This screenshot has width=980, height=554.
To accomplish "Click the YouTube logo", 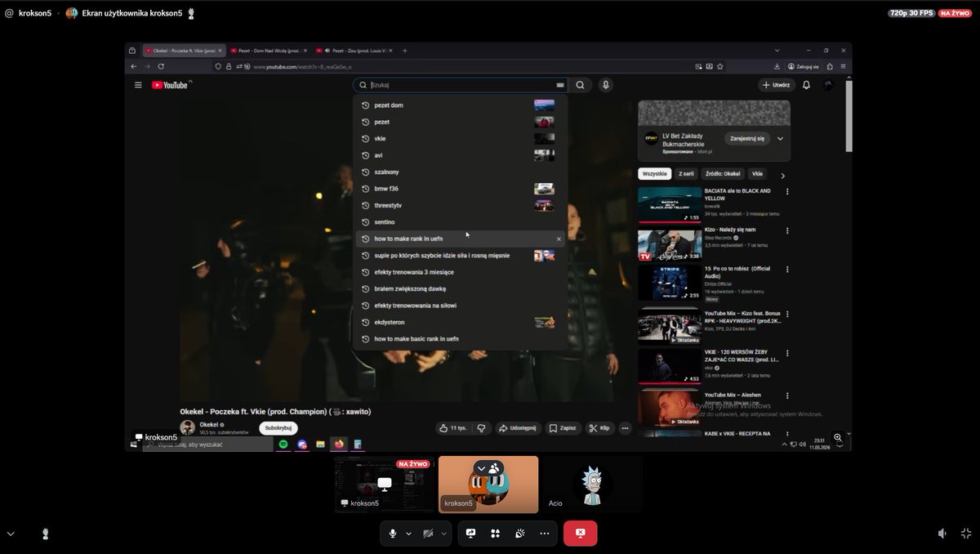I will tap(170, 85).
